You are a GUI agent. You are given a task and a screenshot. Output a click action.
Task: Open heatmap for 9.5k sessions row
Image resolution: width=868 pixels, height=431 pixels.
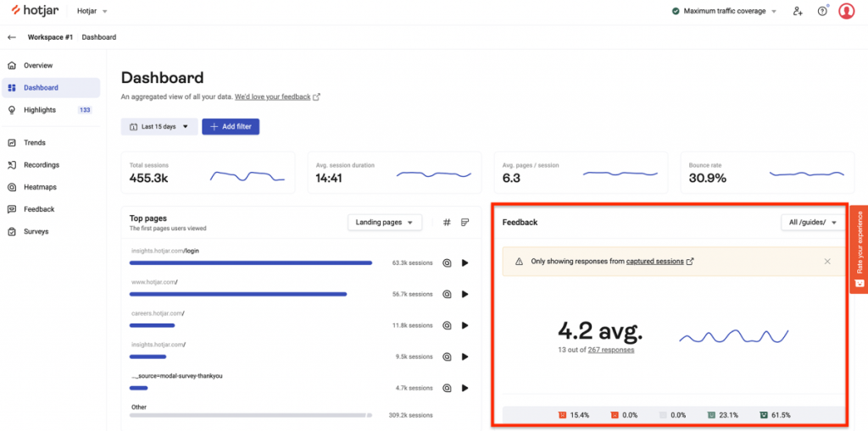point(447,356)
